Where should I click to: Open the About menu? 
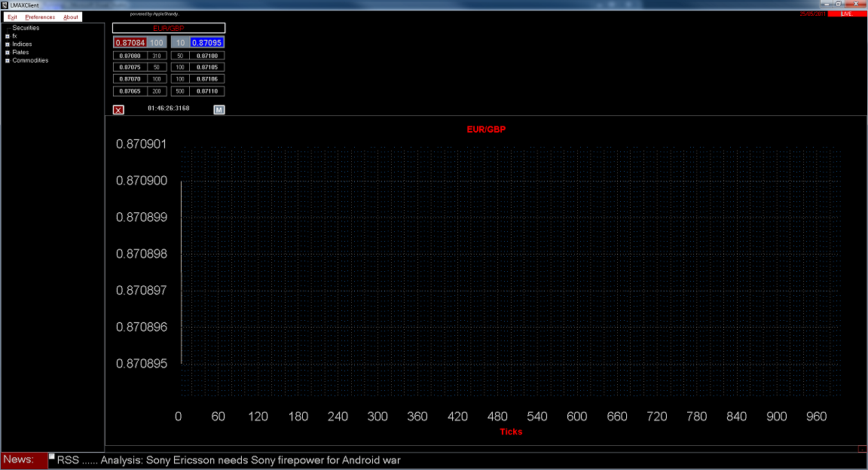tap(71, 17)
